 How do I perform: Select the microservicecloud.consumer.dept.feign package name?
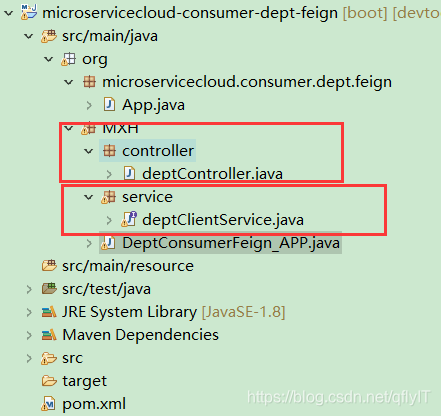247,82
